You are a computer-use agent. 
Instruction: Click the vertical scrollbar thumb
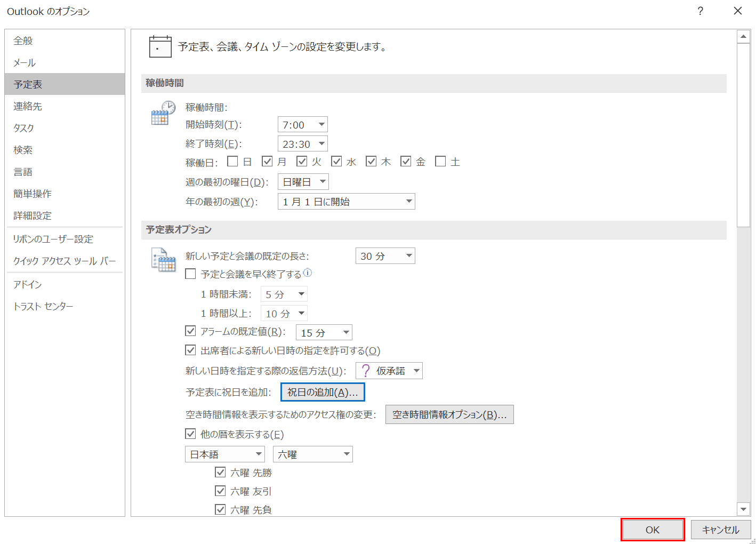click(743, 135)
